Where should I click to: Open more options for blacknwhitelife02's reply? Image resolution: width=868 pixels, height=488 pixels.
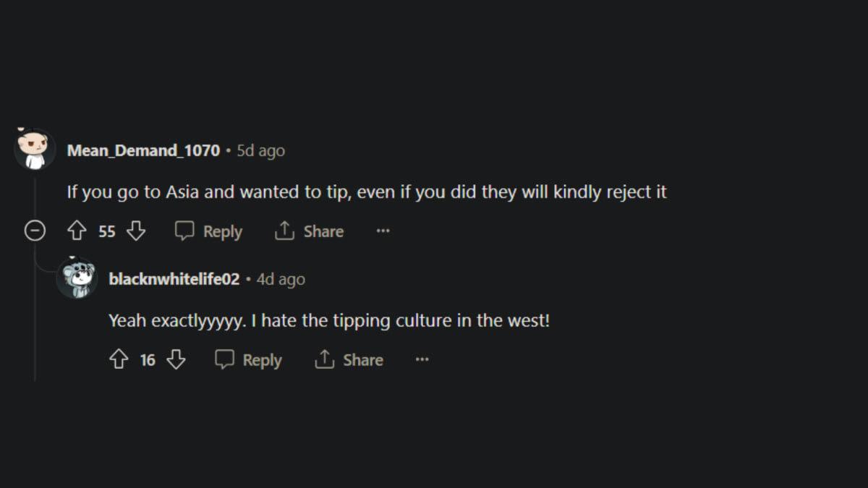422,360
